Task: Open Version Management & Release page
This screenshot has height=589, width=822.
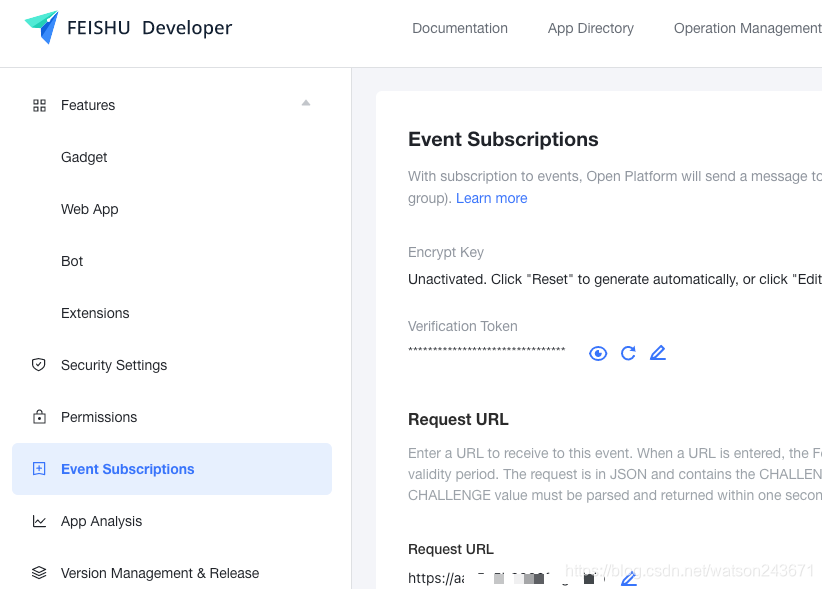Action: pyautogui.click(x=160, y=573)
